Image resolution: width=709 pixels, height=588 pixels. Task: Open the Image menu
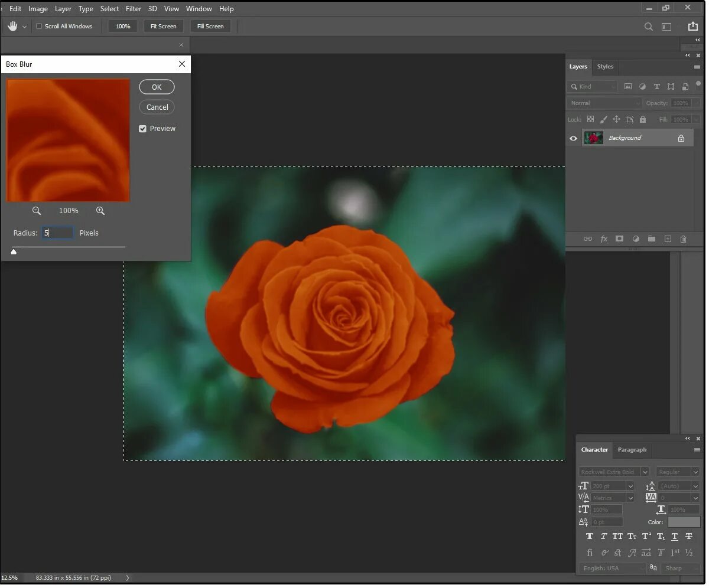(x=38, y=9)
